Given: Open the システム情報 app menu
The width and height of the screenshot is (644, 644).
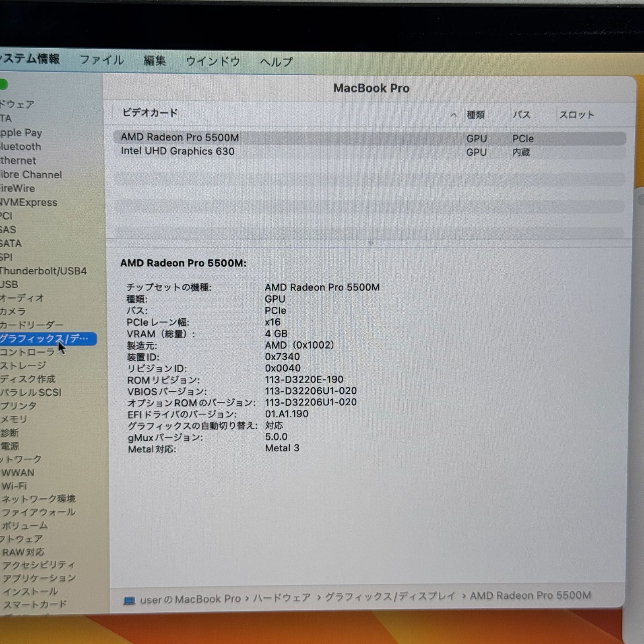Looking at the screenshot, I should tap(30, 59).
